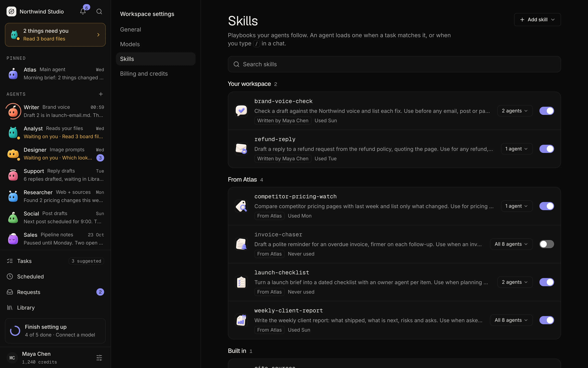Screen dimensions: 588x368
Task: Click the Requests inbox icon
Action: pyautogui.click(x=10, y=292)
